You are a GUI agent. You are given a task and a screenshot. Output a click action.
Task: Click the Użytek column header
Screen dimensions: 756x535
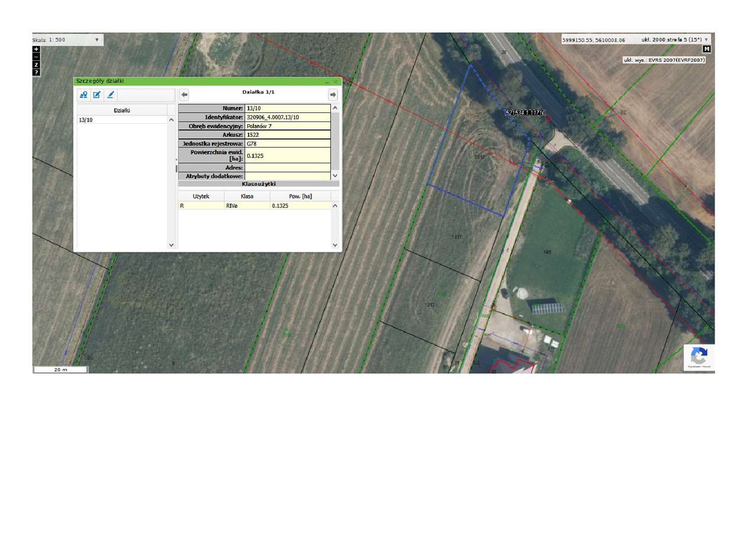click(201, 196)
